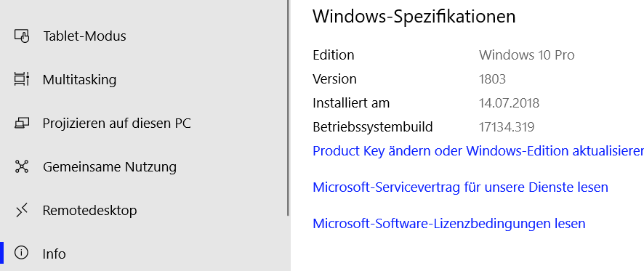Open Microsoft-Servicevertrag für unsere Dienste lesen
The width and height of the screenshot is (644, 271).
(460, 187)
